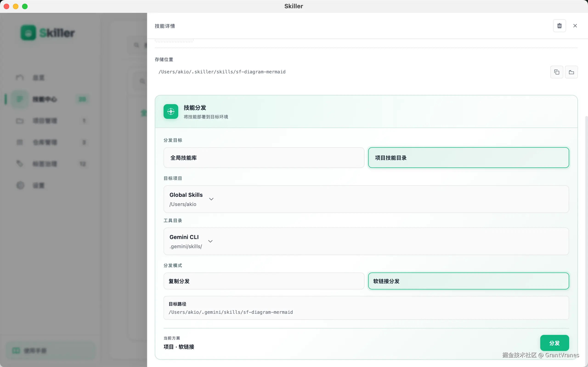Click the chevron next to .gemini/skills/
Viewport: 588px width, 367px height.
point(210,241)
